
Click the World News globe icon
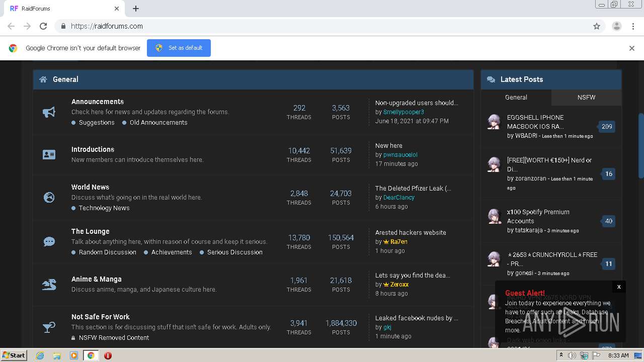tap(49, 198)
